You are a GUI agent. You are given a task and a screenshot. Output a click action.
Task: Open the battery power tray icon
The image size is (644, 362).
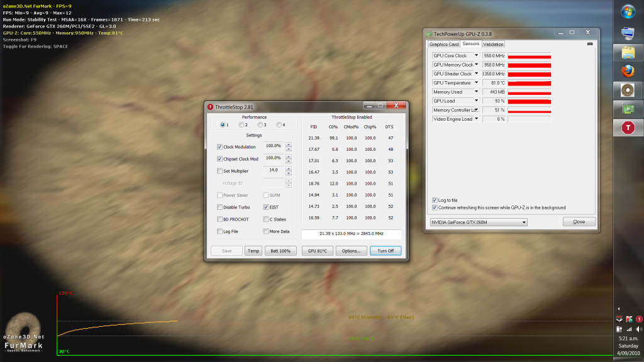[619, 329]
